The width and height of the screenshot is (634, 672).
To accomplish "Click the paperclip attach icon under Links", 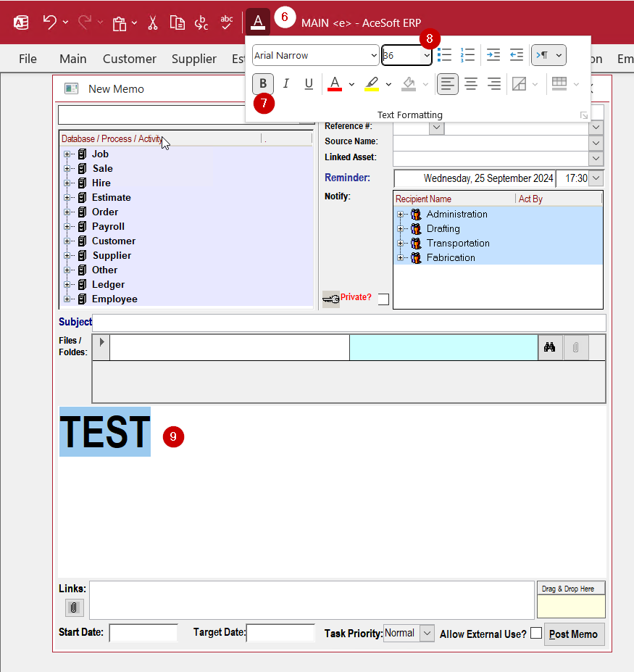I will tap(74, 607).
